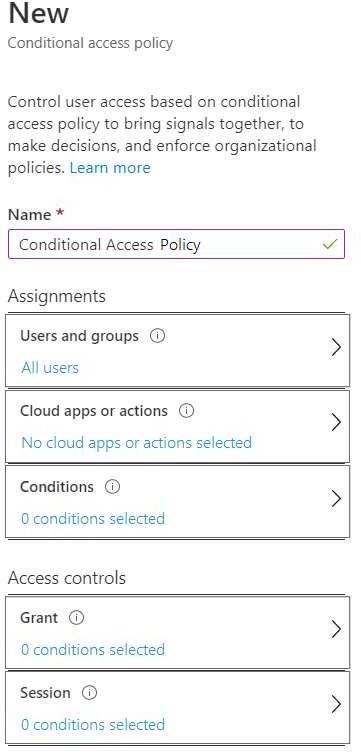Click the info icon beside Users and groups
This screenshot has height=752, width=361.
pyautogui.click(x=157, y=336)
